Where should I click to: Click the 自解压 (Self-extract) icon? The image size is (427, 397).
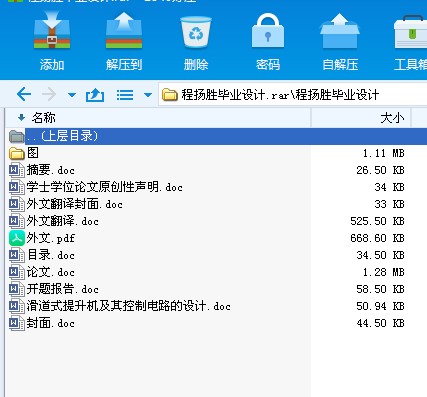click(340, 31)
